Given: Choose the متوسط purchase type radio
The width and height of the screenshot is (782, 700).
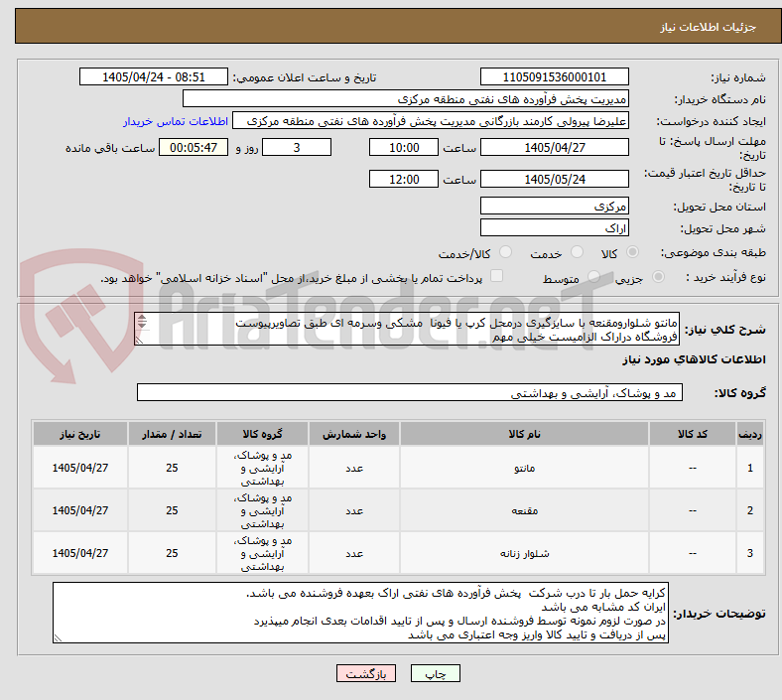Looking at the screenshot, I should click(x=593, y=277).
